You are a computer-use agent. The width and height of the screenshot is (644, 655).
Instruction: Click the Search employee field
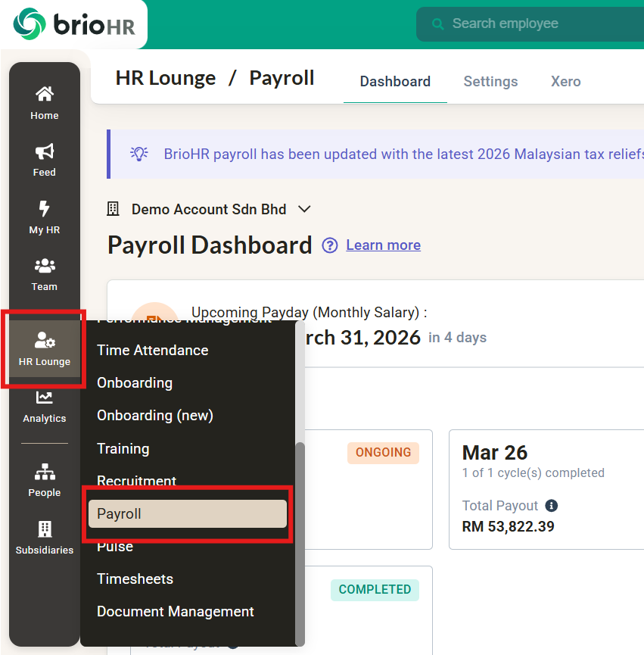pyautogui.click(x=530, y=23)
